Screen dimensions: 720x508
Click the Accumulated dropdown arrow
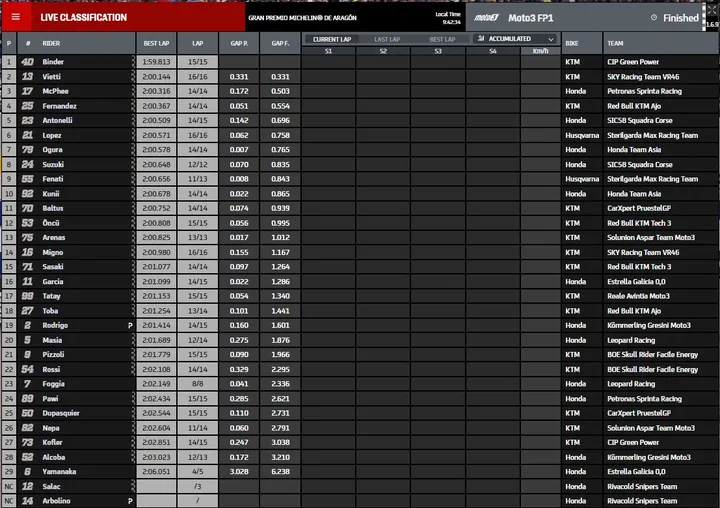551,39
